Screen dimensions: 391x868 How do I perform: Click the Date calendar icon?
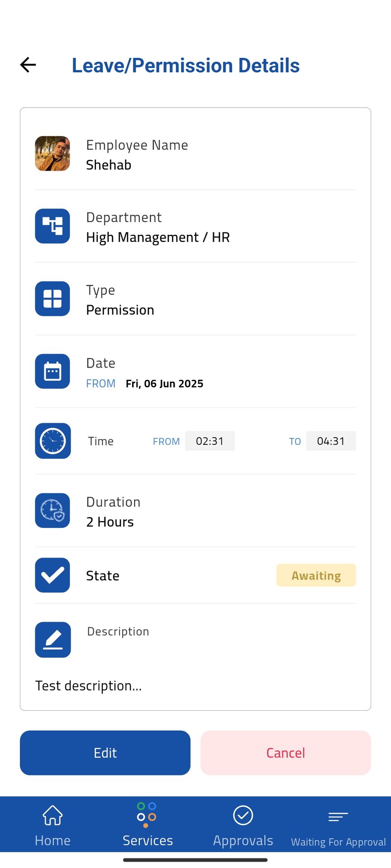click(52, 372)
